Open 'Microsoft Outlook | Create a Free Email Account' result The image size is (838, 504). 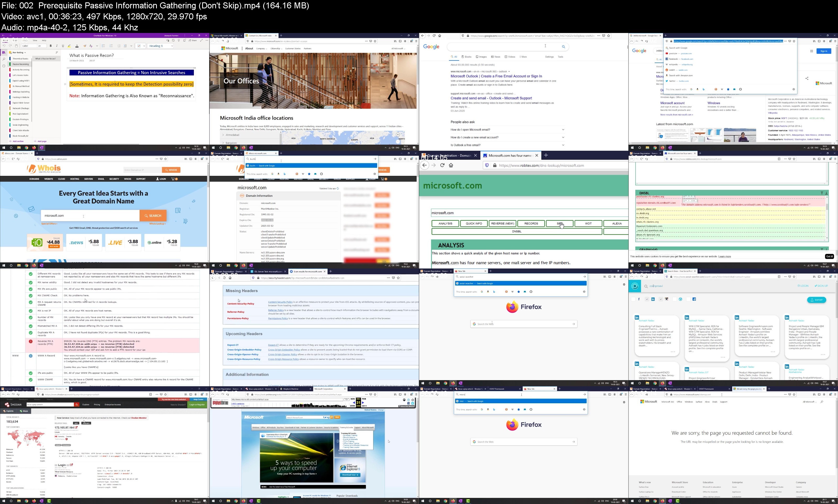(x=496, y=76)
